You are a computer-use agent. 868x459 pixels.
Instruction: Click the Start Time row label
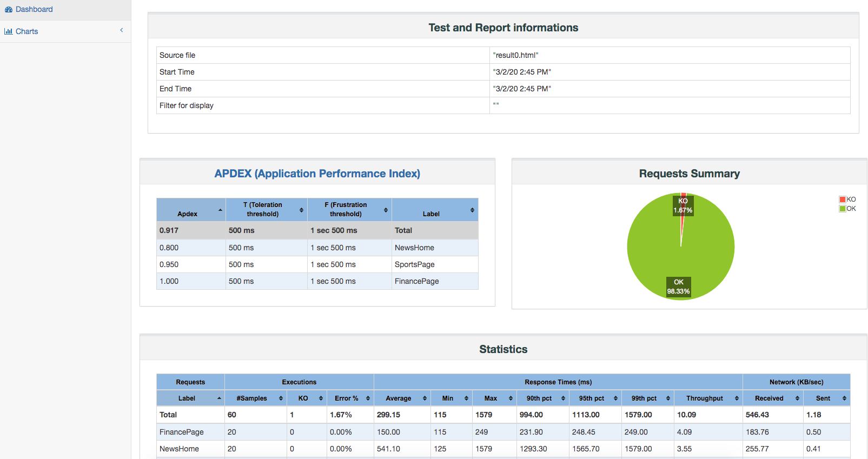[x=177, y=72]
